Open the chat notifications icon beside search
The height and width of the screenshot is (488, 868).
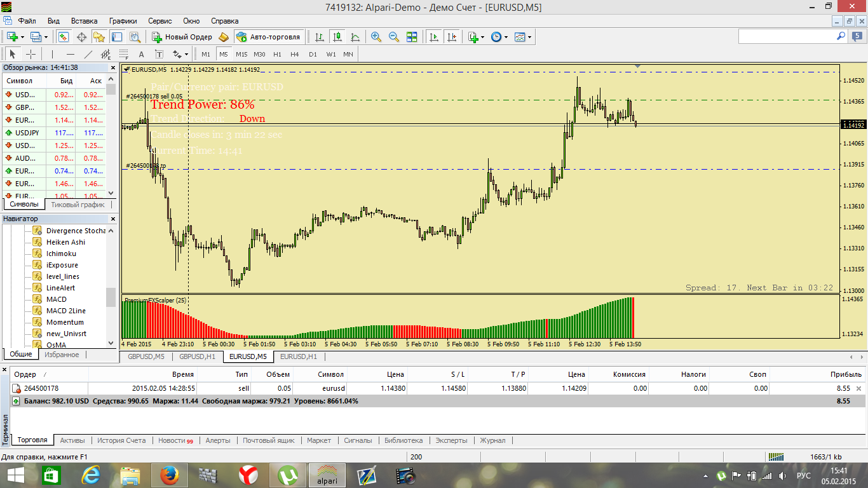pos(857,37)
